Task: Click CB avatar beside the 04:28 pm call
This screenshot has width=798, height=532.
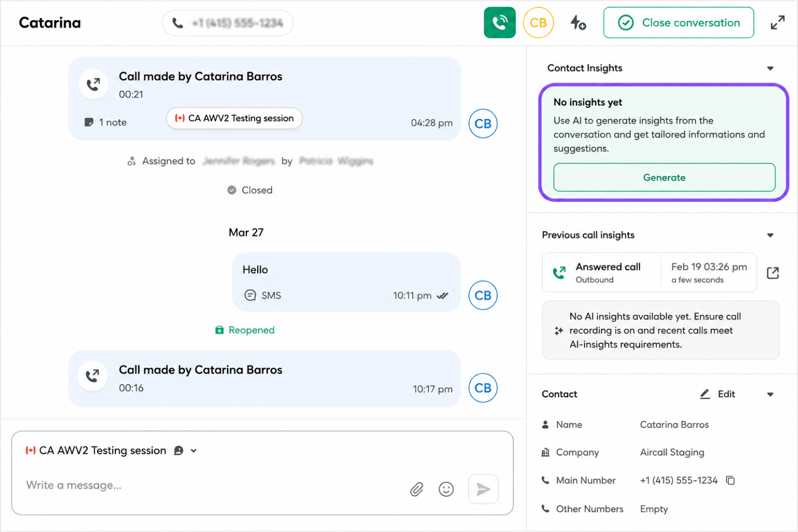Action: click(483, 123)
